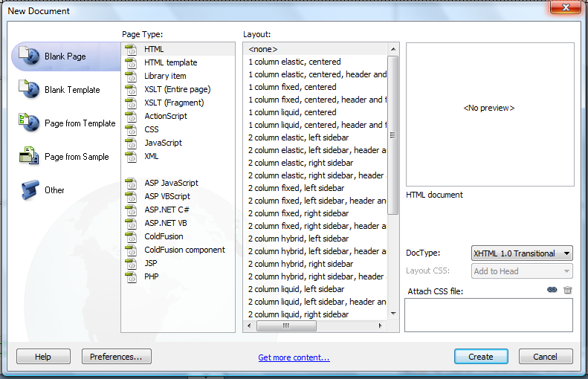This screenshot has height=379, width=588.
Task: Click the HTML page type file icon
Action: pyautogui.click(x=131, y=50)
